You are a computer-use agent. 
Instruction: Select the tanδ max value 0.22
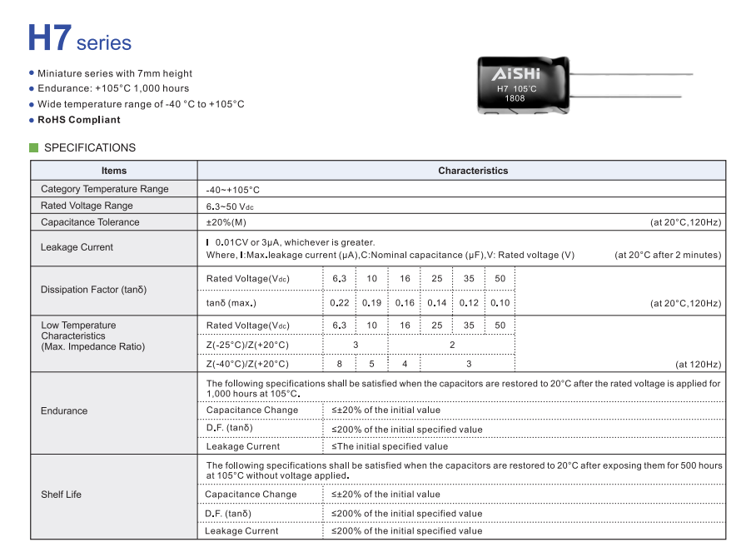coord(339,303)
